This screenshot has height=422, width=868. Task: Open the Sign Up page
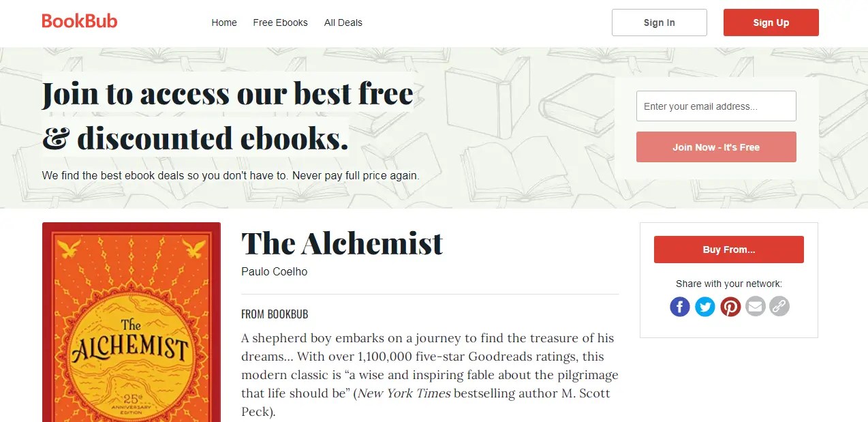click(771, 22)
